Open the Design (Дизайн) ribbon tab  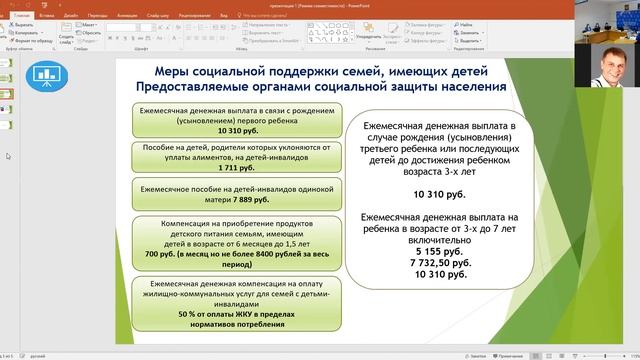(71, 16)
